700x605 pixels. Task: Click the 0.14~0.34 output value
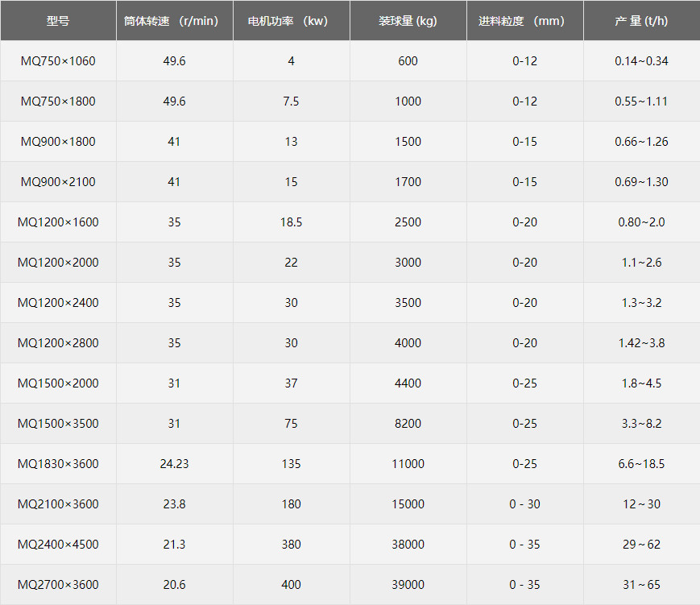click(x=641, y=61)
